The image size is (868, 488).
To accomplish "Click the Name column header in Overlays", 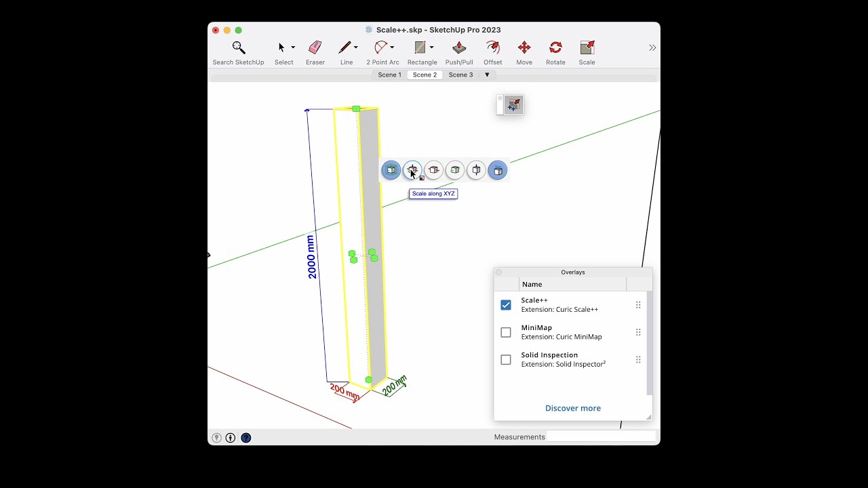I will pyautogui.click(x=572, y=284).
